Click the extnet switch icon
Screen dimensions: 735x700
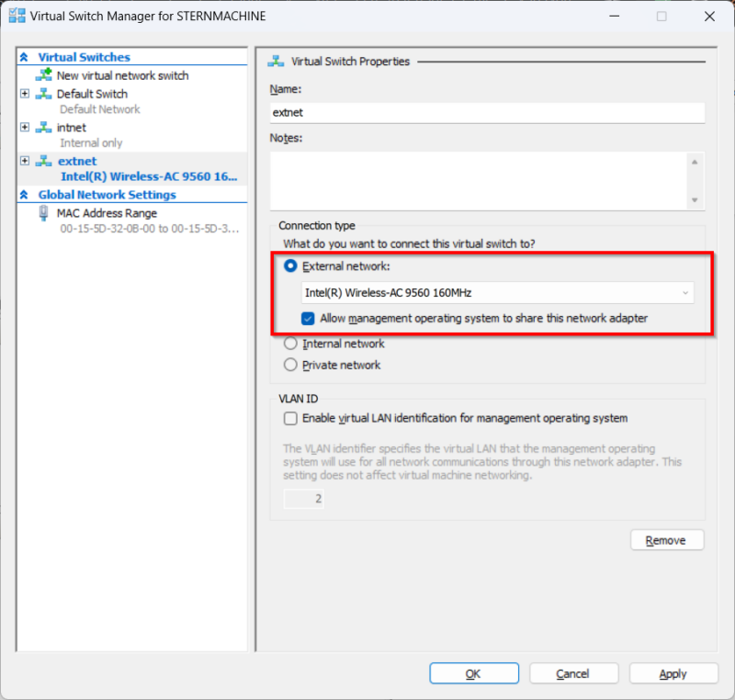43,161
